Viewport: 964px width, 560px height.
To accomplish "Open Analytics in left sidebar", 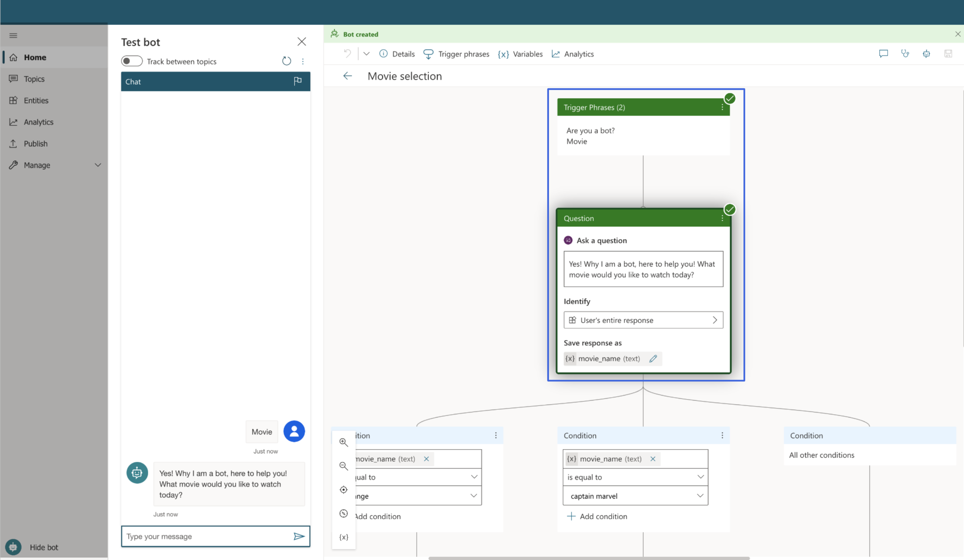I will click(54, 122).
